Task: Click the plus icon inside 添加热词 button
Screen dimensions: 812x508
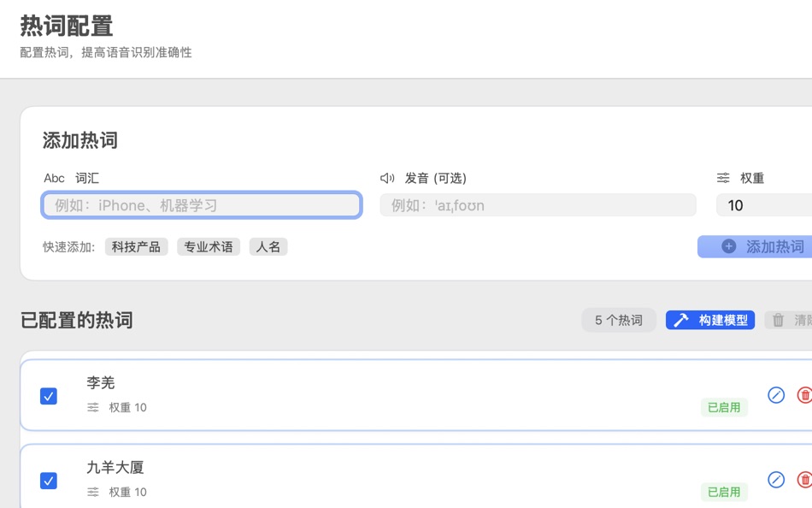Action: (x=727, y=246)
